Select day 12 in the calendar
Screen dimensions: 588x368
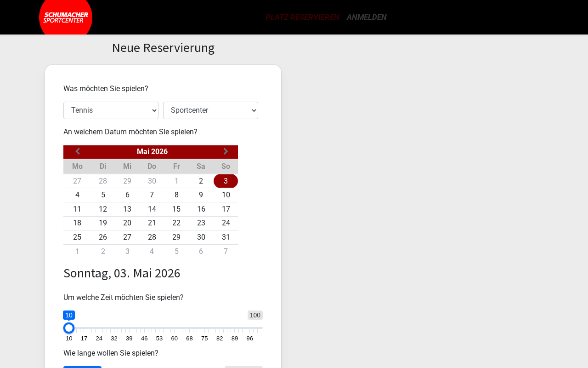[103, 209]
